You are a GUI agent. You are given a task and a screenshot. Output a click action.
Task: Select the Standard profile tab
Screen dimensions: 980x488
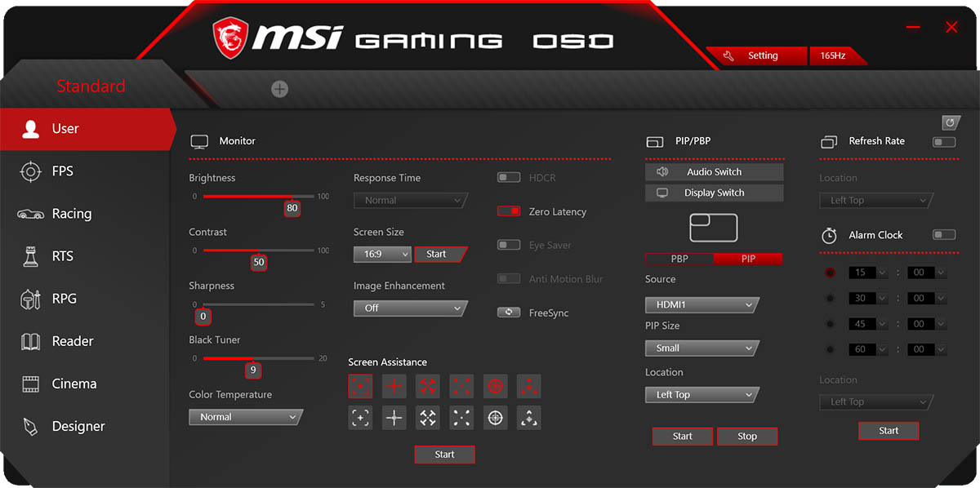(x=91, y=87)
